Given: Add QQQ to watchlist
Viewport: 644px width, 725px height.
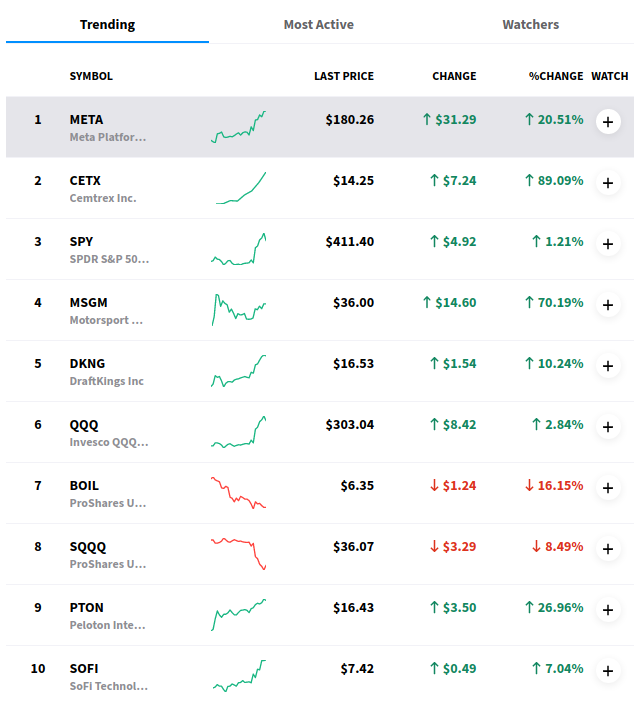Looking at the screenshot, I should 607,427.
